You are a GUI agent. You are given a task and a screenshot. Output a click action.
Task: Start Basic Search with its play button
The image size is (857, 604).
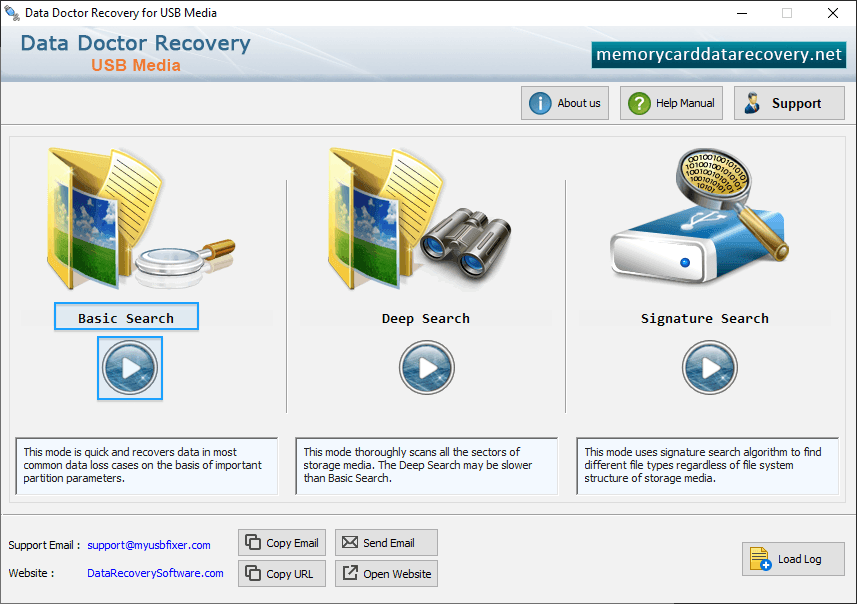tap(130, 368)
